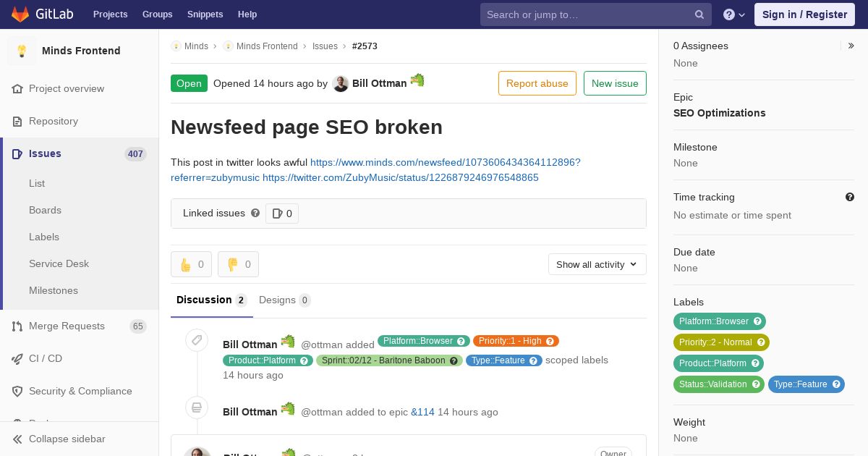Collapse the right sidebar with chevrons

[851, 46]
